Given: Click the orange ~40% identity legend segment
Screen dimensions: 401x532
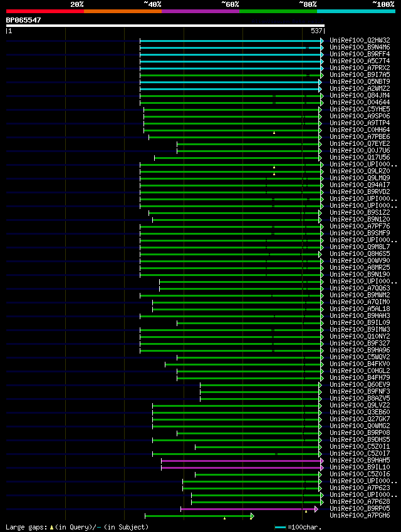Looking at the screenshot, I should [x=123, y=11].
